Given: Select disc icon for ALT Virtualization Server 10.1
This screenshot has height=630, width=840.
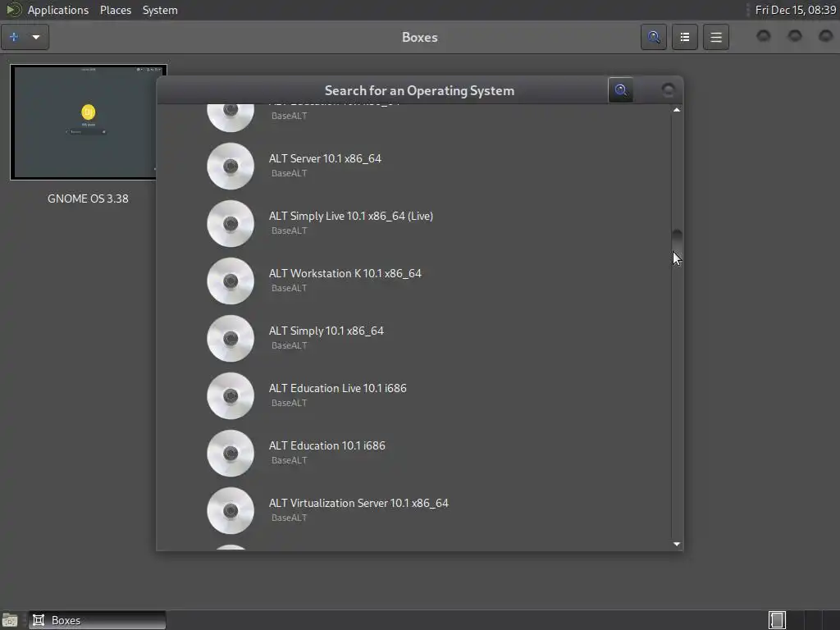Looking at the screenshot, I should [231, 510].
